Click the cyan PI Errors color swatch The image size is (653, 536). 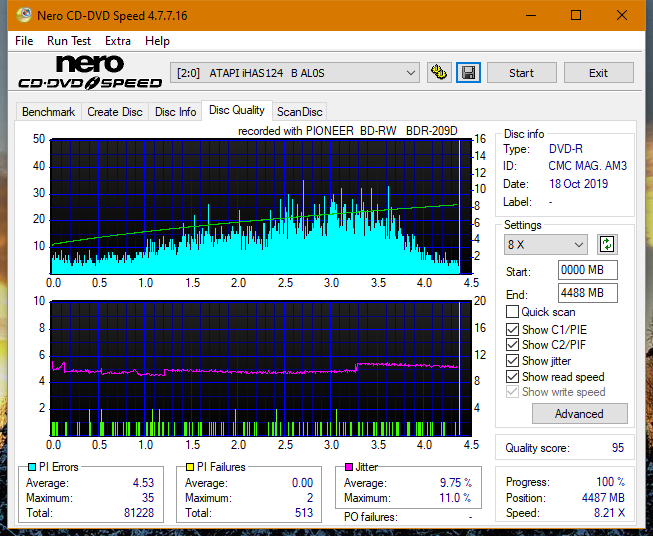point(31,467)
